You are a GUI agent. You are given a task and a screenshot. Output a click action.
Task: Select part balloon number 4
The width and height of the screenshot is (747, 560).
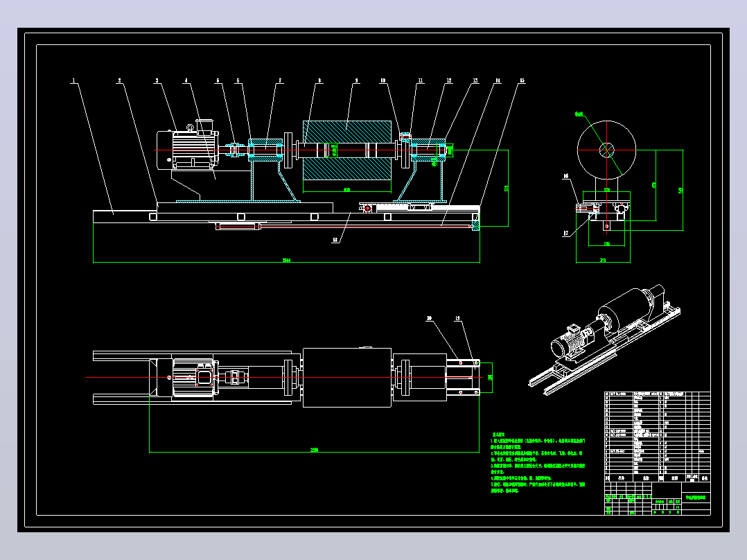tap(186, 80)
